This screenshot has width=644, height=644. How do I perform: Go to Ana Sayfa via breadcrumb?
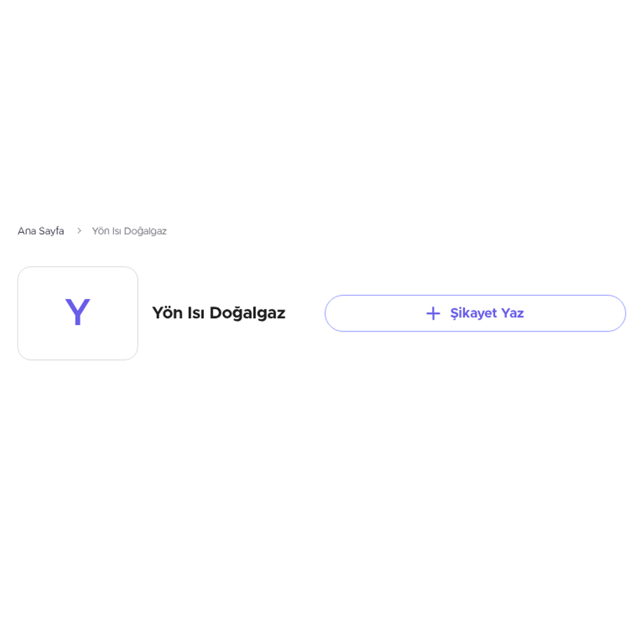pos(41,231)
